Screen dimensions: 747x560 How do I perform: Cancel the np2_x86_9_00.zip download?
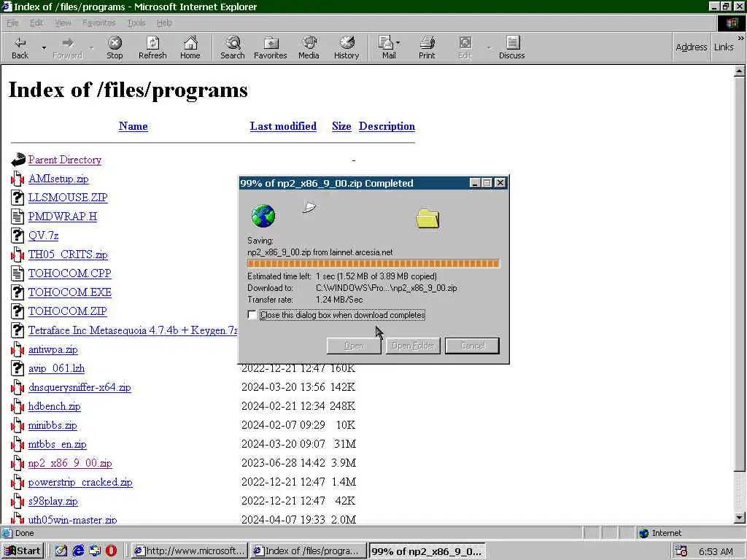point(472,346)
